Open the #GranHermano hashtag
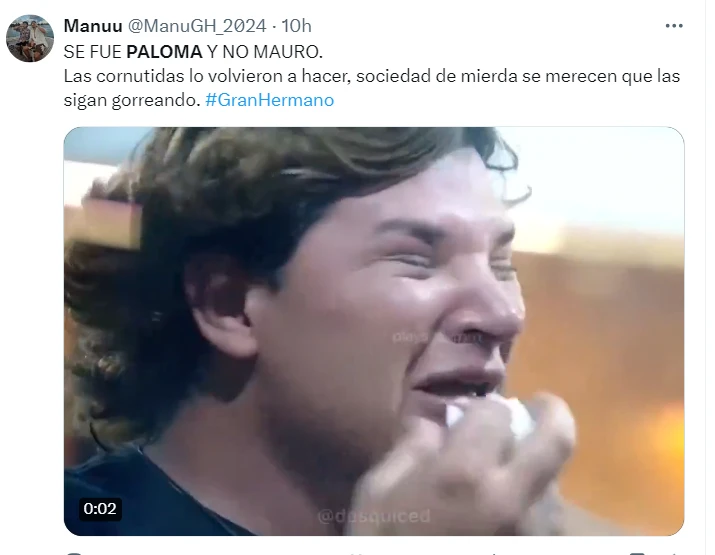 pos(269,100)
